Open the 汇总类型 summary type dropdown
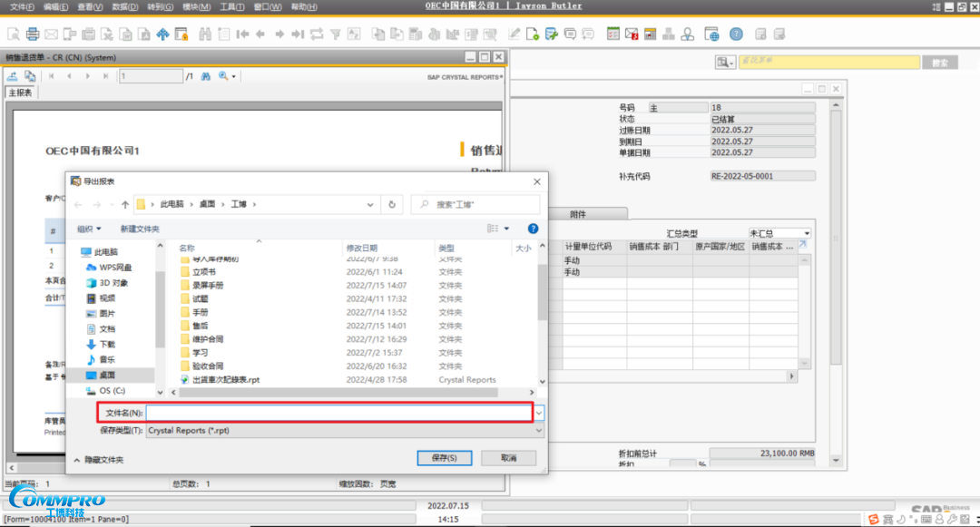Image resolution: width=980 pixels, height=527 pixels. tap(779, 233)
